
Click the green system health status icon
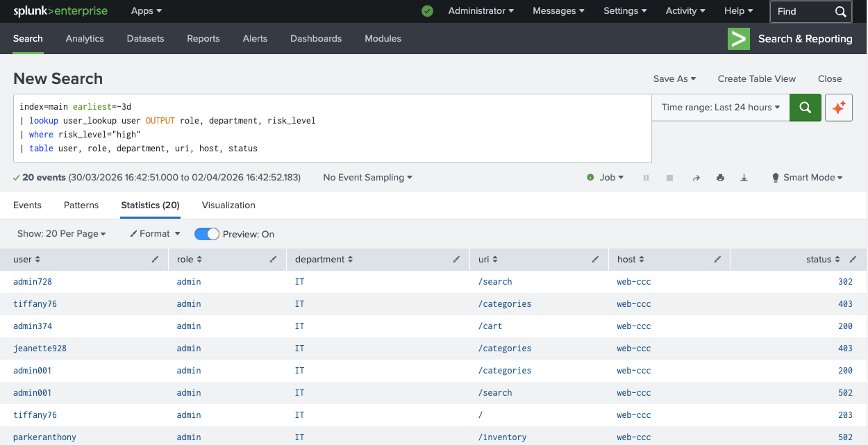(x=427, y=11)
